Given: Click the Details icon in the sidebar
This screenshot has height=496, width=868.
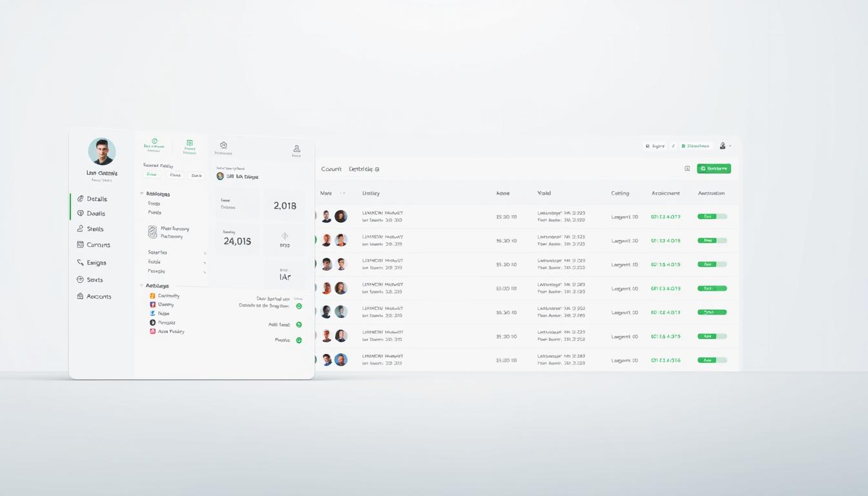Looking at the screenshot, I should 81,199.
